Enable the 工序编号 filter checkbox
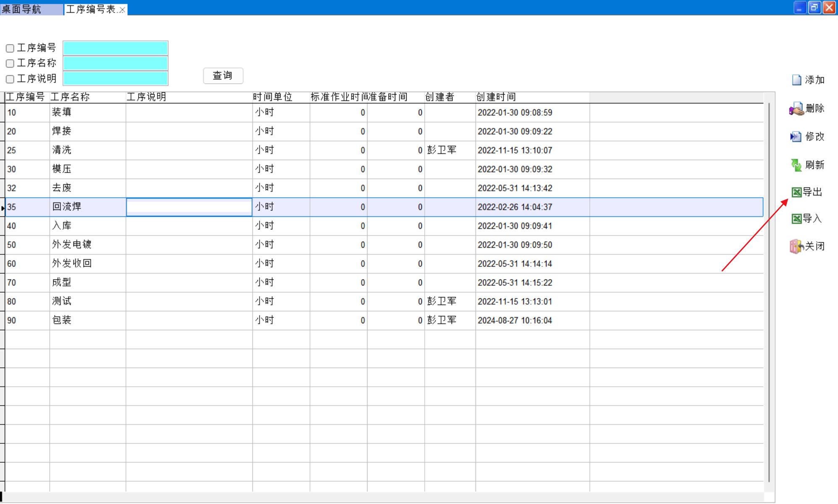838x504 pixels. [10, 49]
